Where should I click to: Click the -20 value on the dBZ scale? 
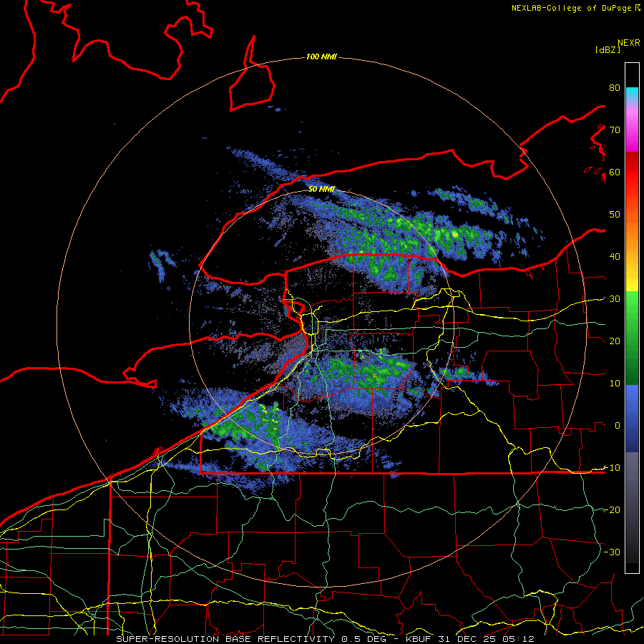pos(613,510)
